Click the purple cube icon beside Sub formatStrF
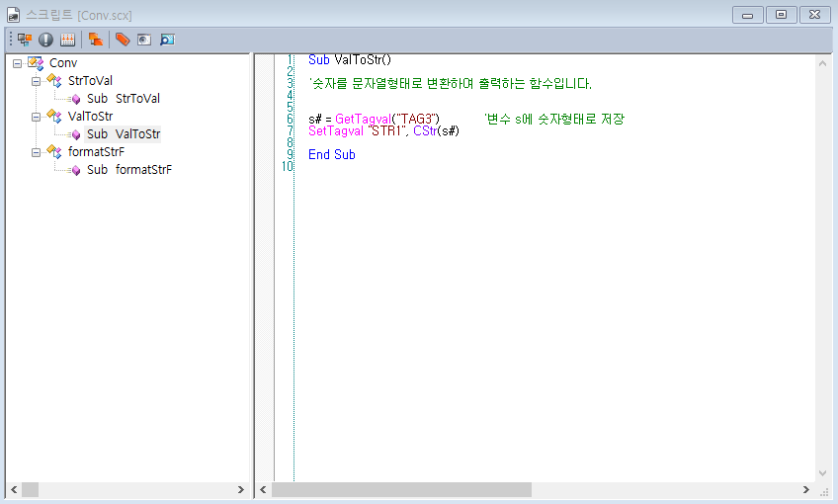This screenshot has width=838, height=504. pos(76,170)
